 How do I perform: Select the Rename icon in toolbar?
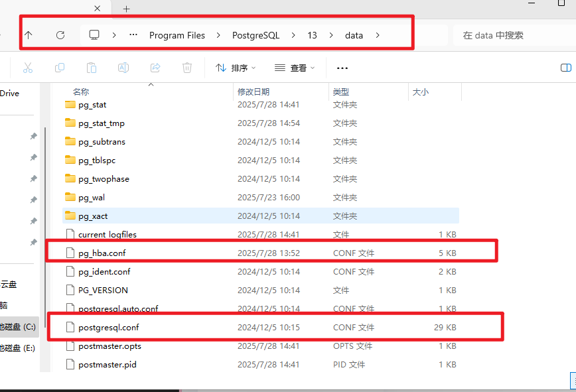(x=123, y=67)
